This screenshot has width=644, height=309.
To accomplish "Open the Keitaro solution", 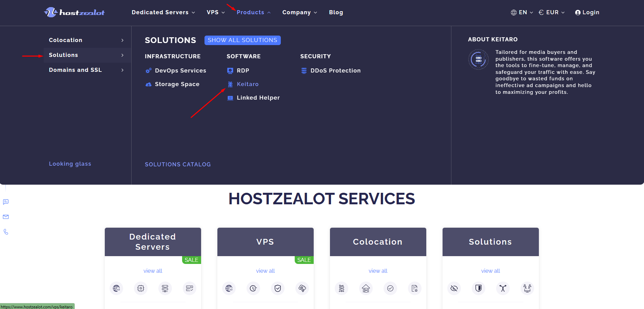I will coord(248,84).
